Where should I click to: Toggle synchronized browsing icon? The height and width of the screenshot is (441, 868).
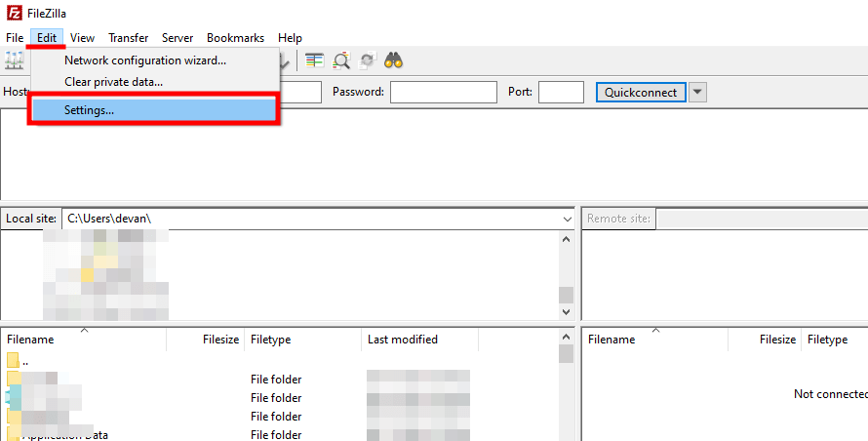tap(368, 60)
